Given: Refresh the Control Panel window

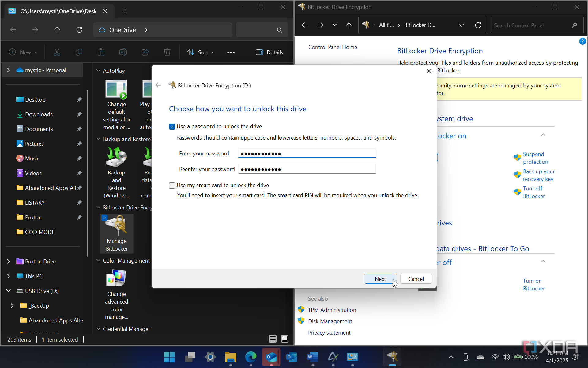Looking at the screenshot, I should [478, 25].
